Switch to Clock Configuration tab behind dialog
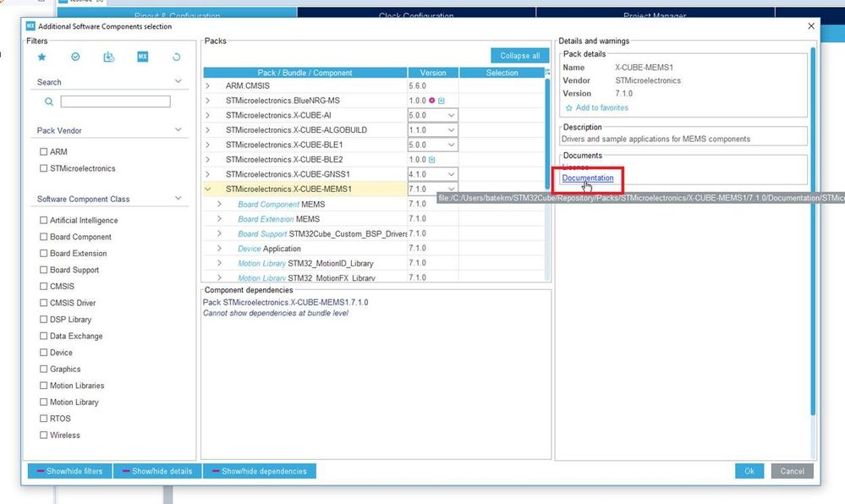The width and height of the screenshot is (845, 504). tap(416, 13)
